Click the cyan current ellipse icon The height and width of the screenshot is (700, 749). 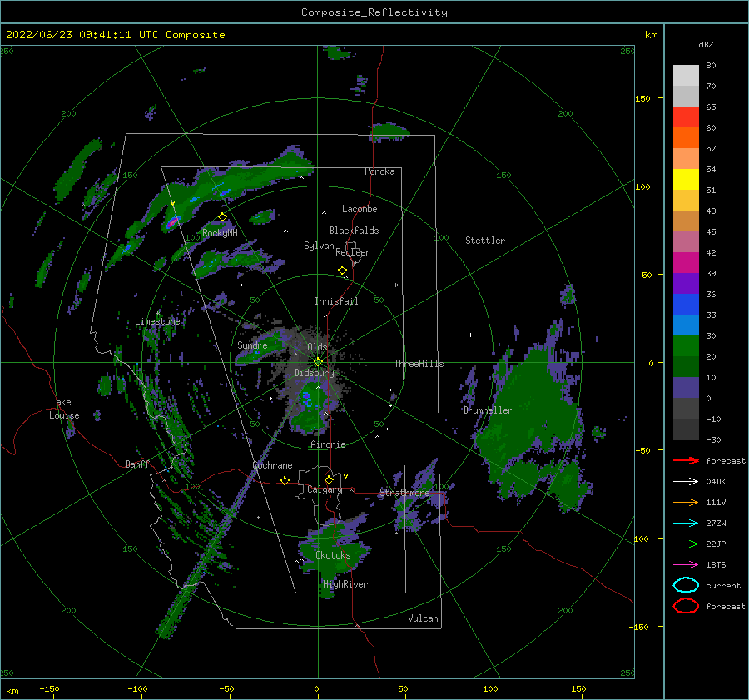(686, 585)
